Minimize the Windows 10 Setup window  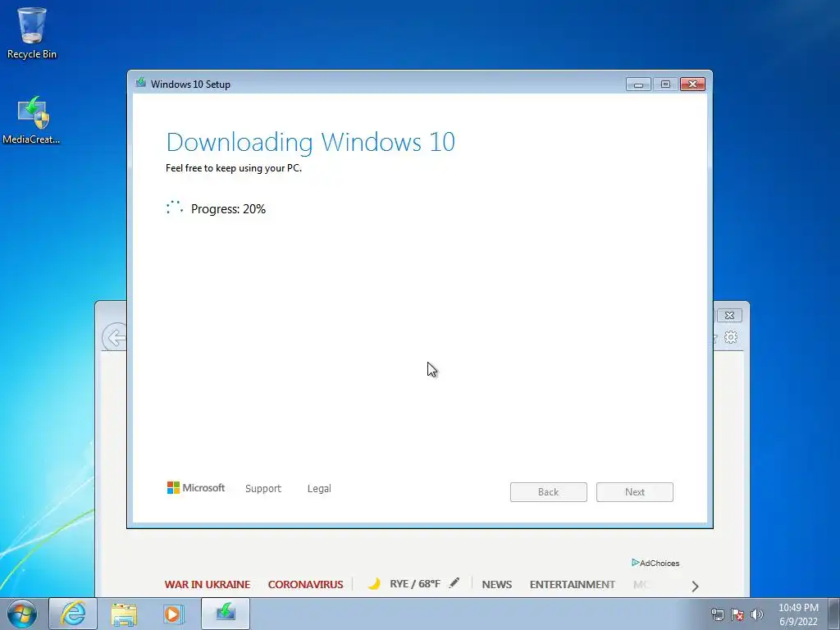[x=638, y=84]
